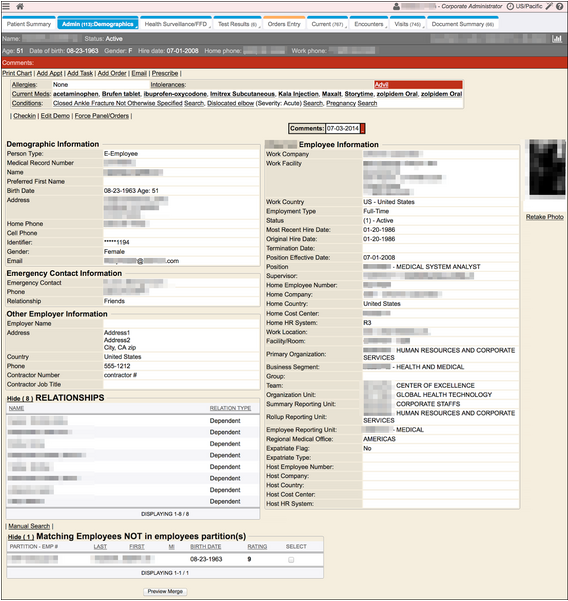568x601 pixels.
Task: Switch to the Patient Summary tab
Action: coord(29,24)
